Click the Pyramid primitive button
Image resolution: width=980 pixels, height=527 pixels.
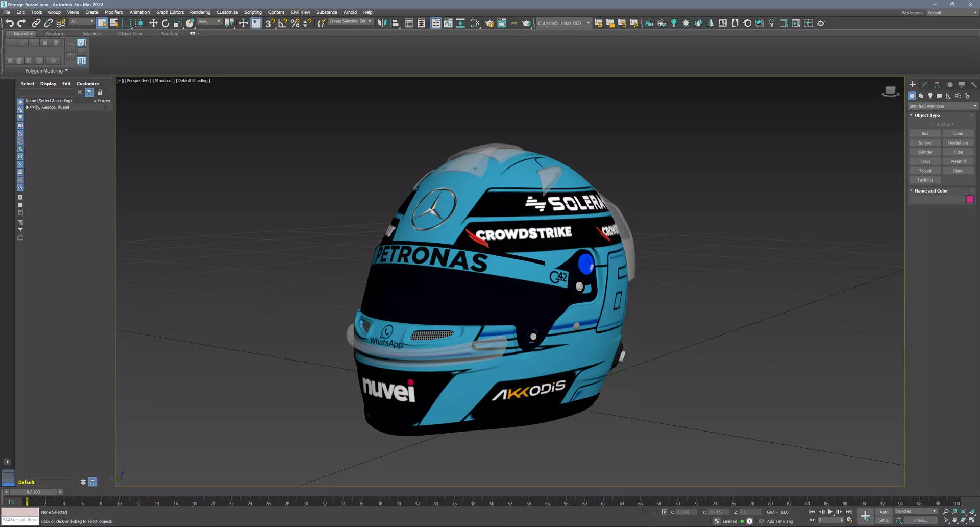coord(958,161)
